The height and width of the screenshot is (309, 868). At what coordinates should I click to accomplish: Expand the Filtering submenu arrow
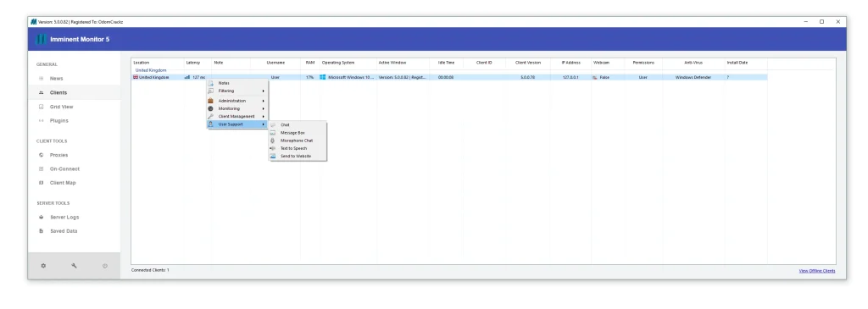coord(263,91)
